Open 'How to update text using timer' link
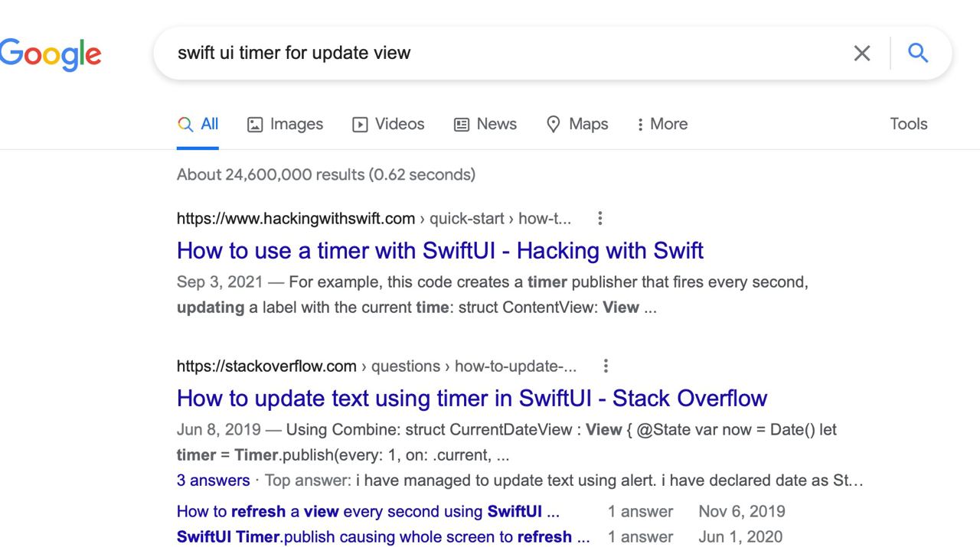The width and height of the screenshot is (980, 547). [472, 398]
